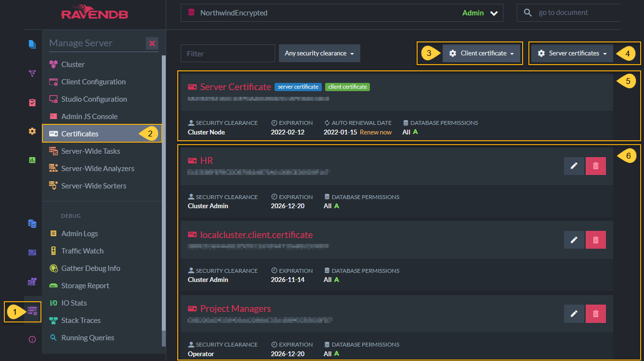Click the search magnifier icon

pos(528,13)
